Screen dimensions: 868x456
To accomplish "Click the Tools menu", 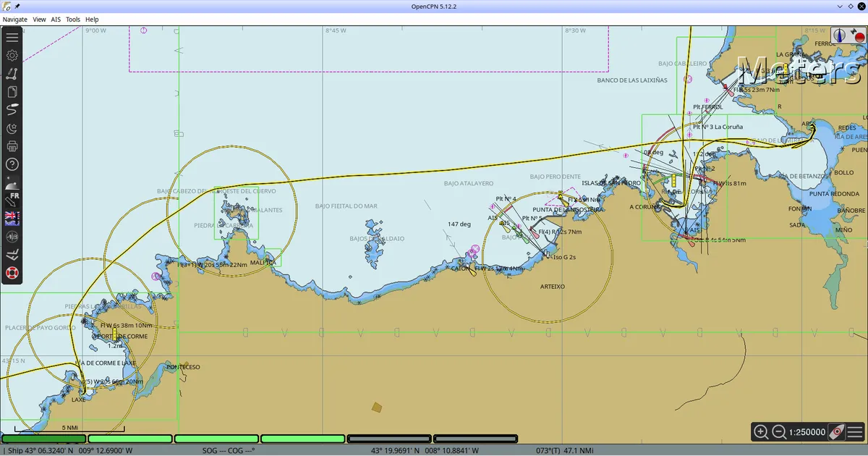I will tap(73, 20).
